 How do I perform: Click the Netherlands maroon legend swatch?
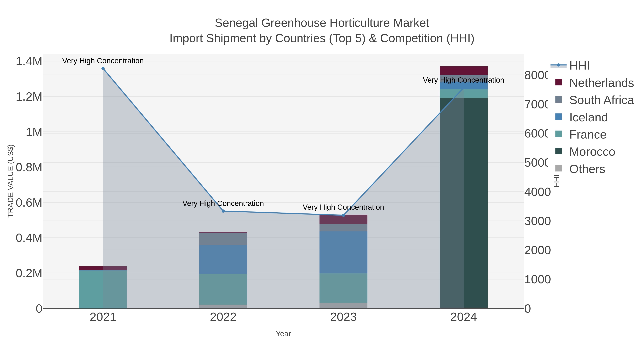tap(558, 82)
